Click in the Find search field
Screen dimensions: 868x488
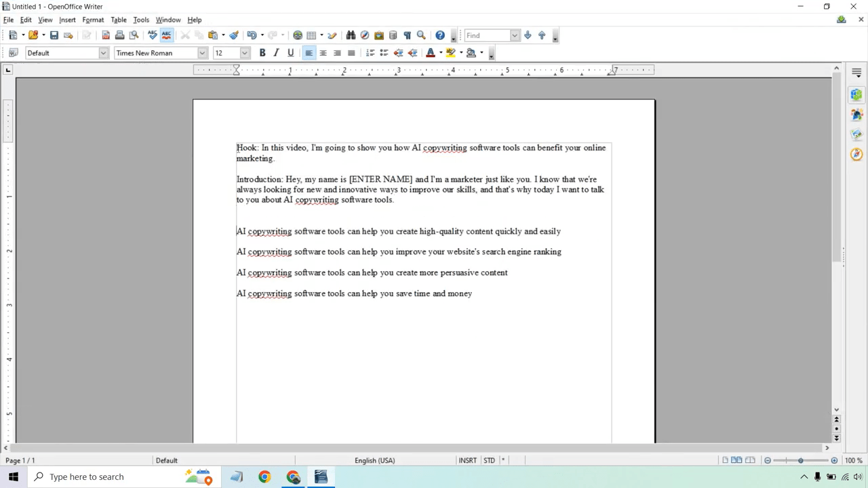[x=487, y=35]
